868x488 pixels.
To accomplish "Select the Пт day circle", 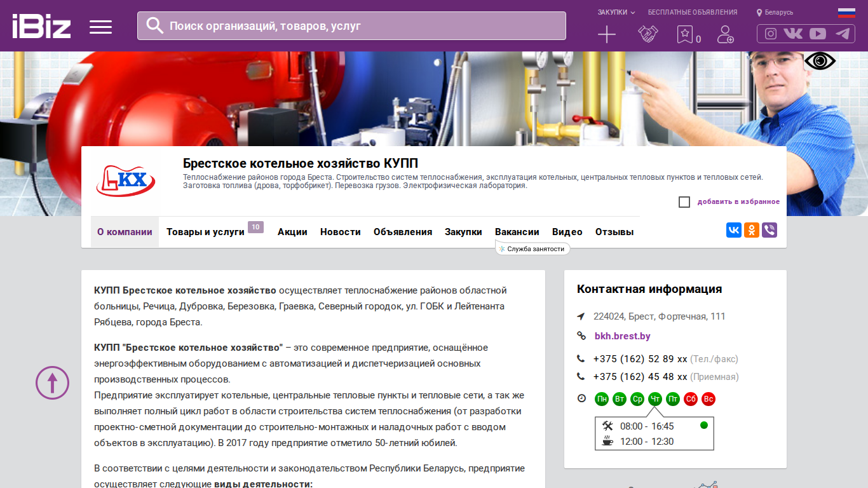I will tap(673, 399).
